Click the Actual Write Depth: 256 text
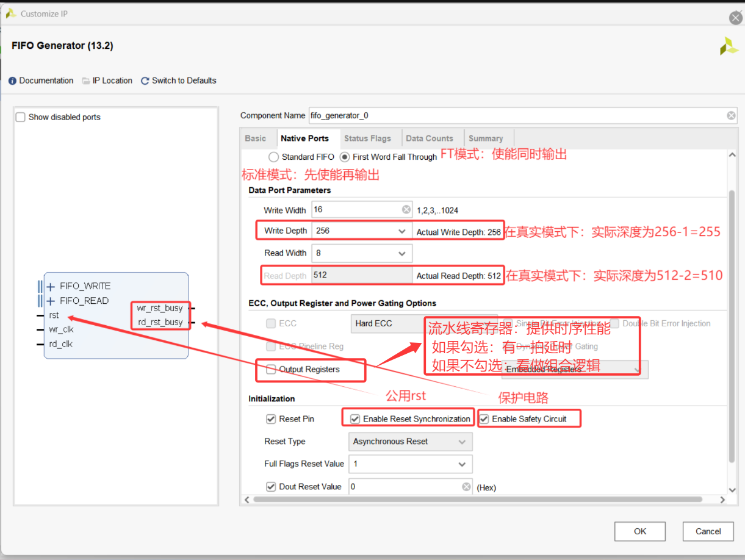The image size is (745, 560). tap(459, 232)
